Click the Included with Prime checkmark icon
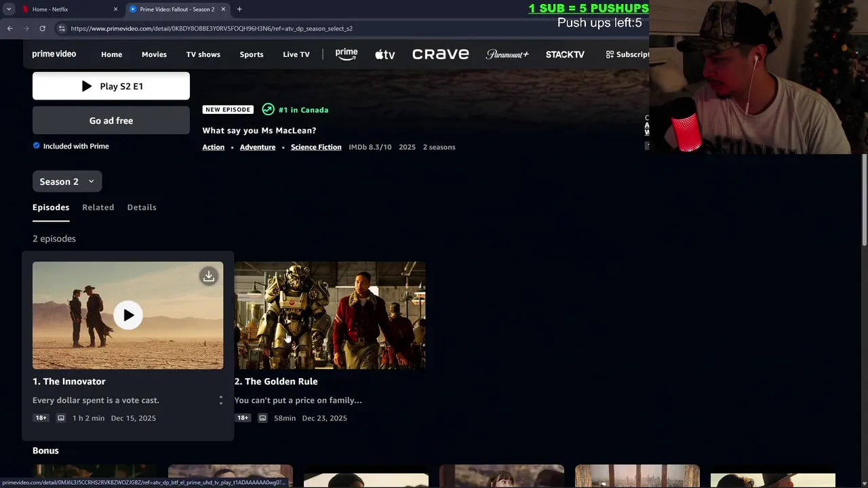The image size is (868, 488). 37,146
